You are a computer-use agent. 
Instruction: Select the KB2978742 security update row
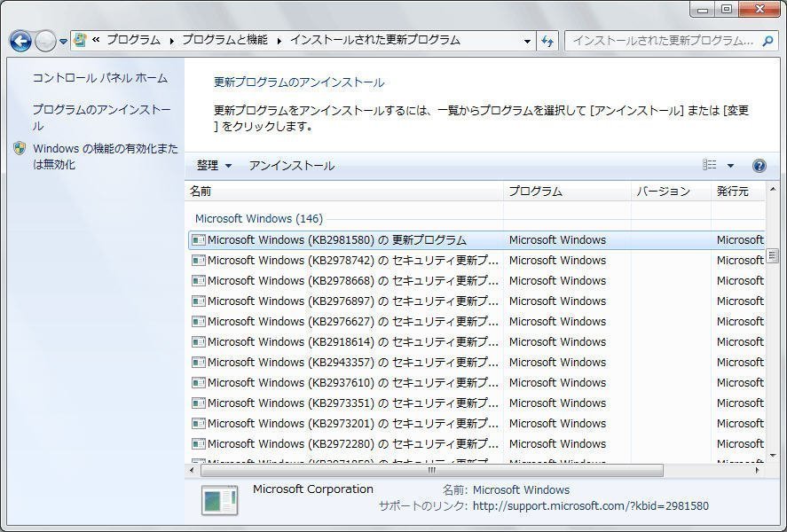[x=476, y=260]
